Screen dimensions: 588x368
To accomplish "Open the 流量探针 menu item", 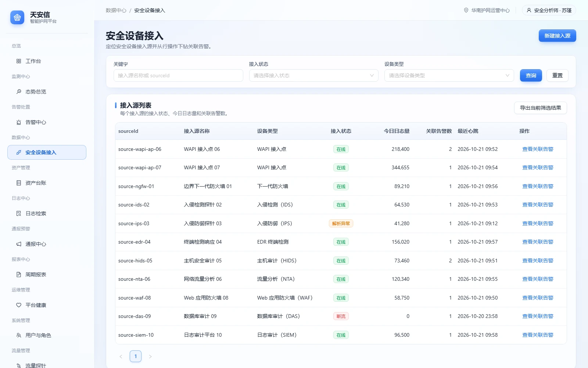I will pos(47,363).
